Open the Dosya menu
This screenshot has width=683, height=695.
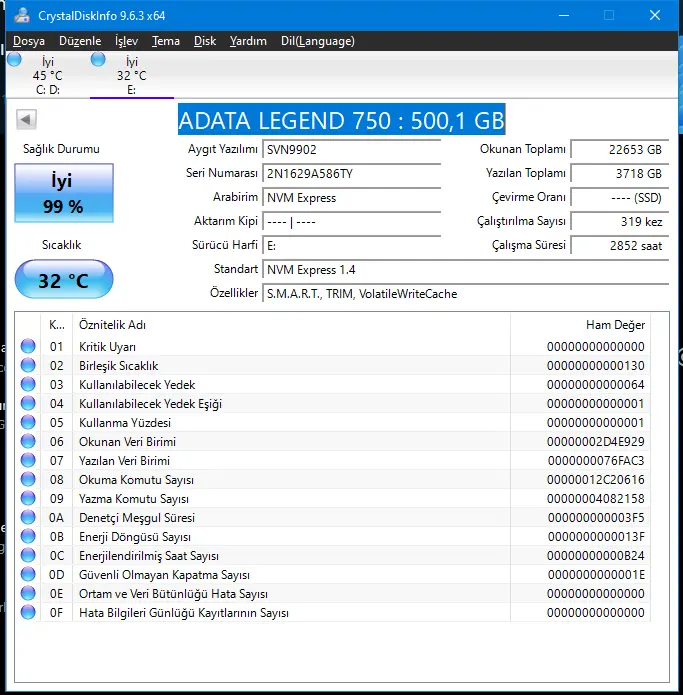pos(29,41)
